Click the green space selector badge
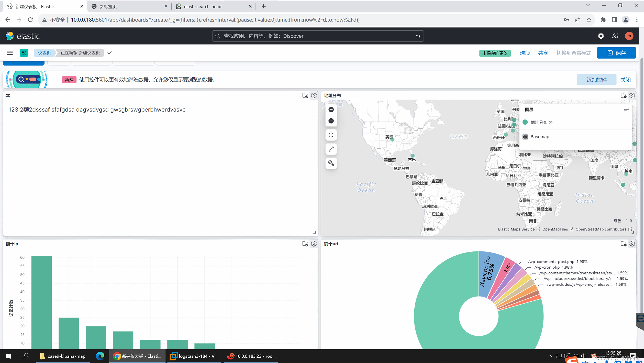644x363 pixels. point(24,53)
